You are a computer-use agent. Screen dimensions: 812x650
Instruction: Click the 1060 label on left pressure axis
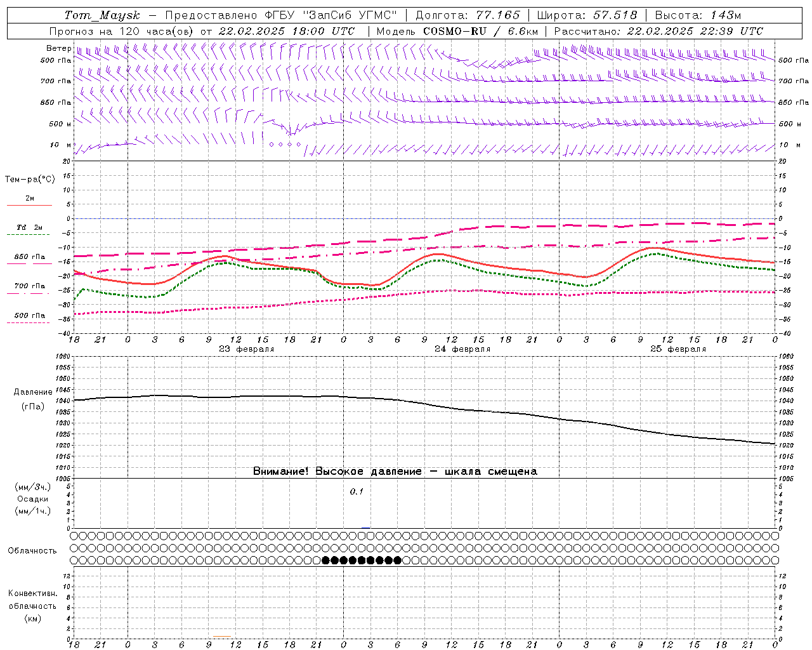coord(63,357)
